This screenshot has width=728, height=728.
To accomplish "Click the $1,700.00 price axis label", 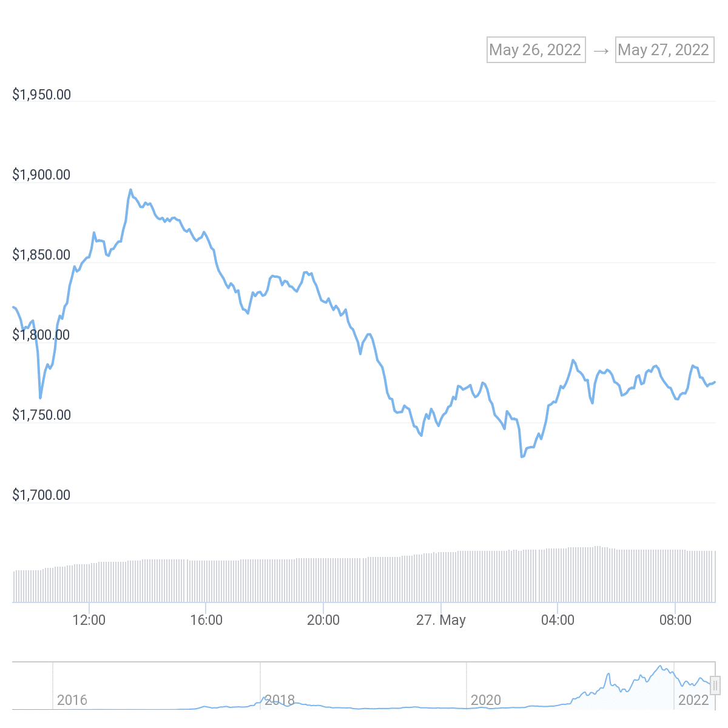I will pos(41,495).
